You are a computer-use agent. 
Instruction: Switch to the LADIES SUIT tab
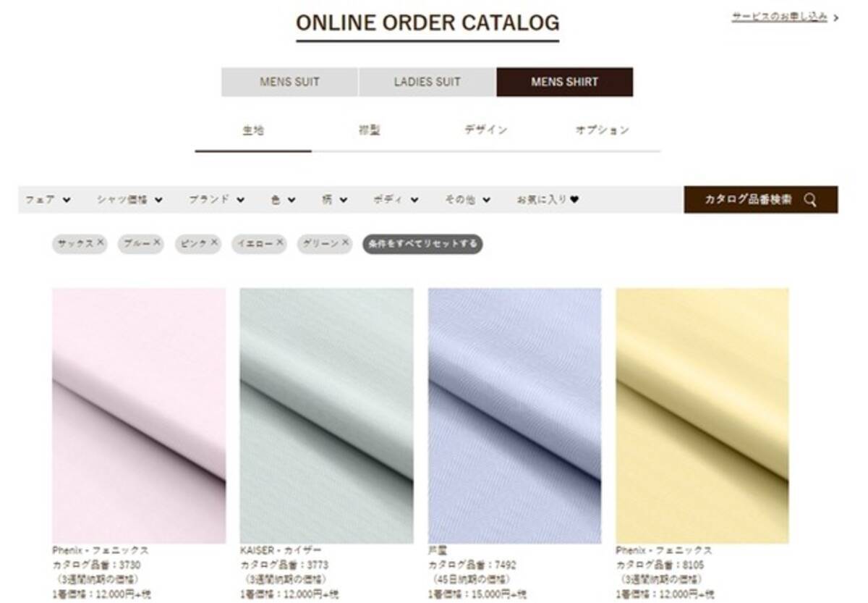click(427, 82)
